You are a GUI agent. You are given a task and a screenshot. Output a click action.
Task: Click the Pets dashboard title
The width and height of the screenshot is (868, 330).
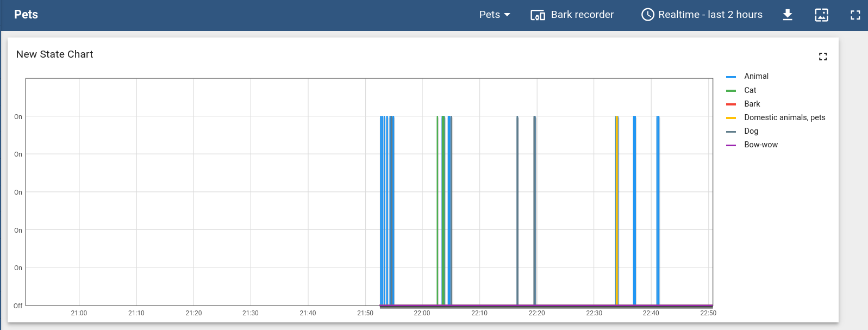(x=26, y=15)
